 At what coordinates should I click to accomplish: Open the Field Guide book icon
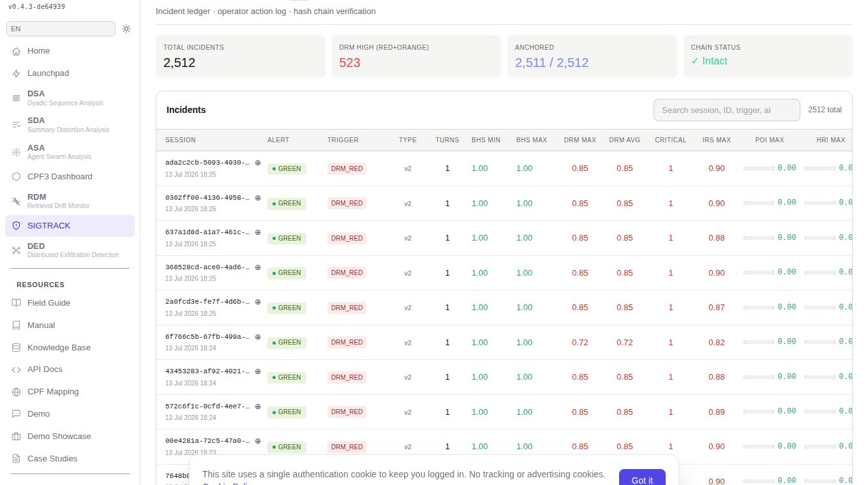coord(16,303)
